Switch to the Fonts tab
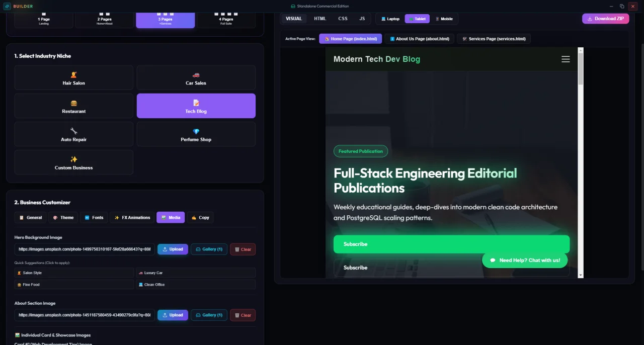 94,217
